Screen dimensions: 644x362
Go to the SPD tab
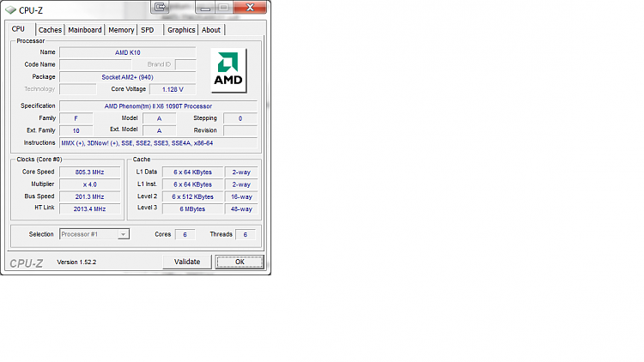[x=148, y=30]
